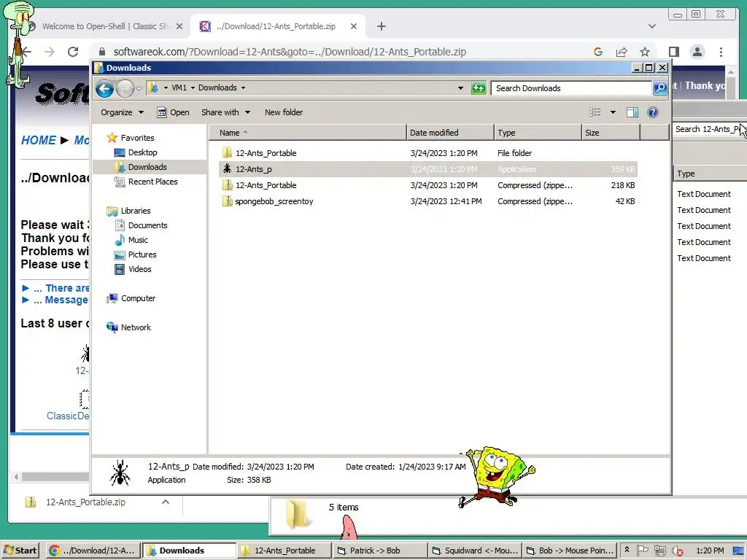Click the browser address bar URL
747x560 pixels.
click(x=290, y=52)
